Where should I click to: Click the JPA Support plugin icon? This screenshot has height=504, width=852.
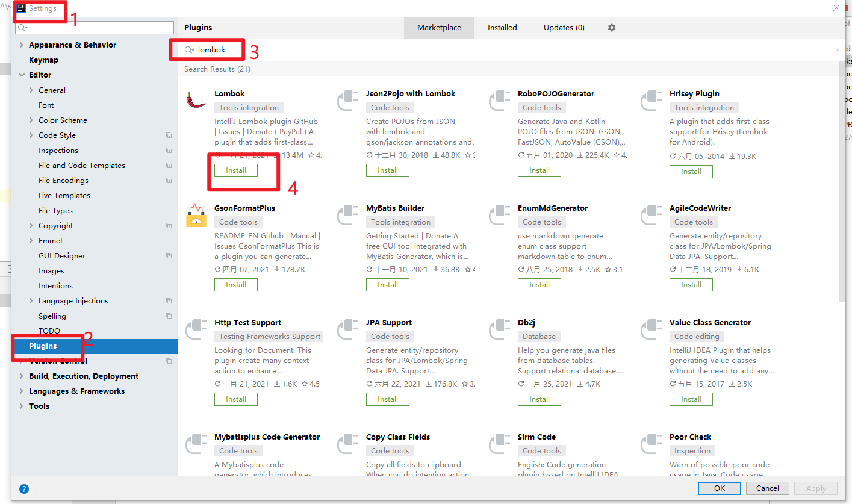coord(348,329)
